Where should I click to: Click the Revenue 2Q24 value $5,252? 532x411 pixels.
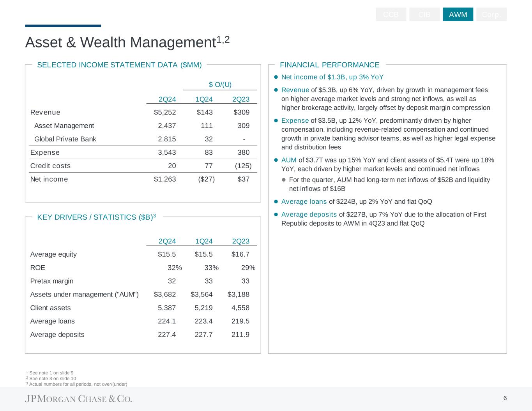click(165, 112)
